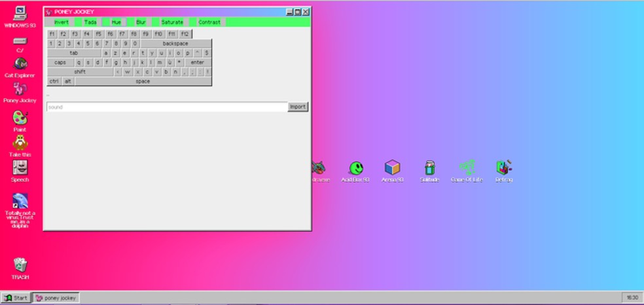This screenshot has width=644, height=305.
Task: Open the TRASH desktop icon
Action: pyautogui.click(x=20, y=268)
